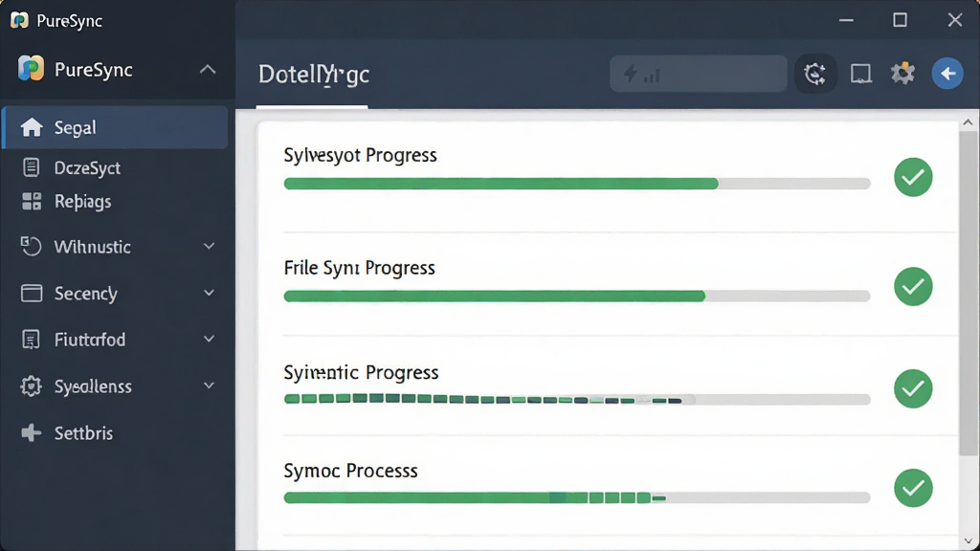The width and height of the screenshot is (980, 551).
Task: Click the blue back arrow button
Action: point(947,74)
